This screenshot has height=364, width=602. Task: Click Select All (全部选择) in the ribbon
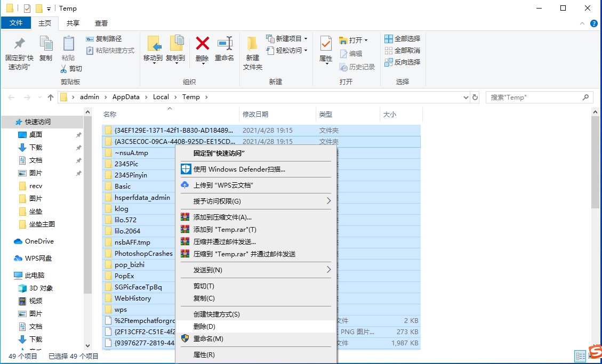point(402,38)
